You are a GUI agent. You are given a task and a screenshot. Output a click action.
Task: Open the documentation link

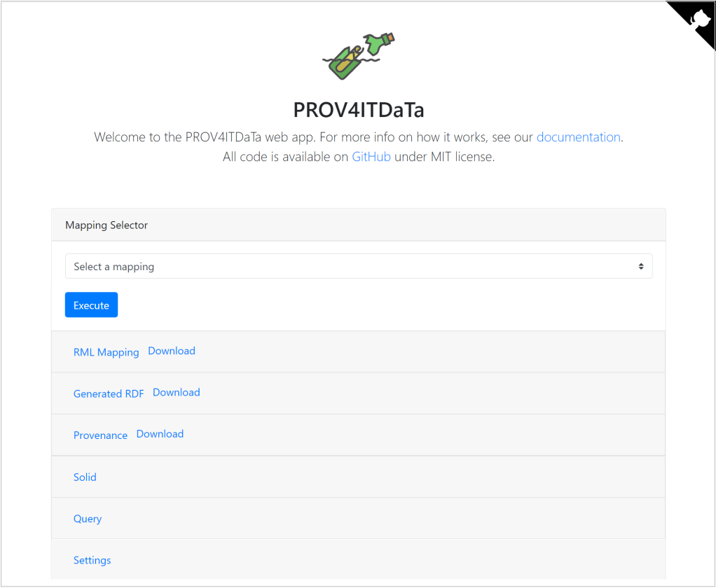(x=578, y=137)
